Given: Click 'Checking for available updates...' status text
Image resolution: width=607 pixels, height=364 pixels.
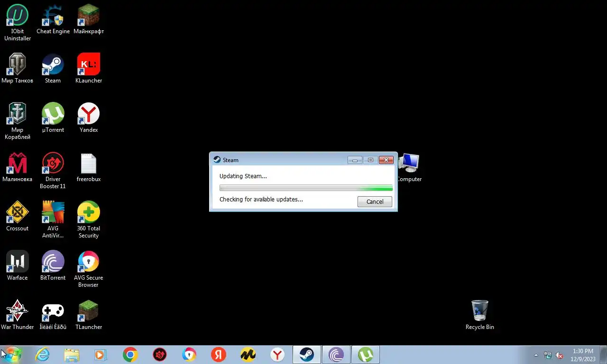Looking at the screenshot, I should pos(261,200).
